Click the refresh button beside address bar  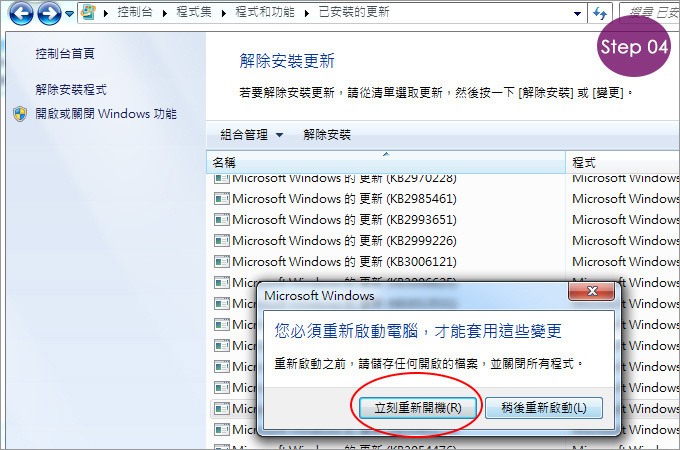point(600,13)
